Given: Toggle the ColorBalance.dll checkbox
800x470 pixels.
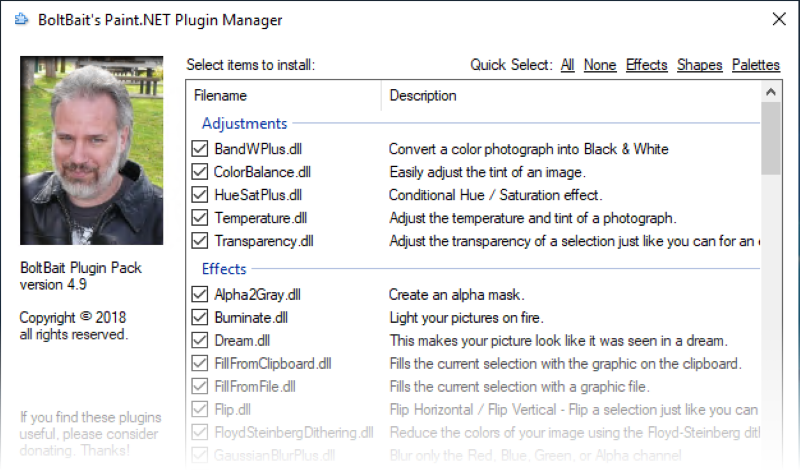Looking at the screenshot, I should click(x=199, y=172).
